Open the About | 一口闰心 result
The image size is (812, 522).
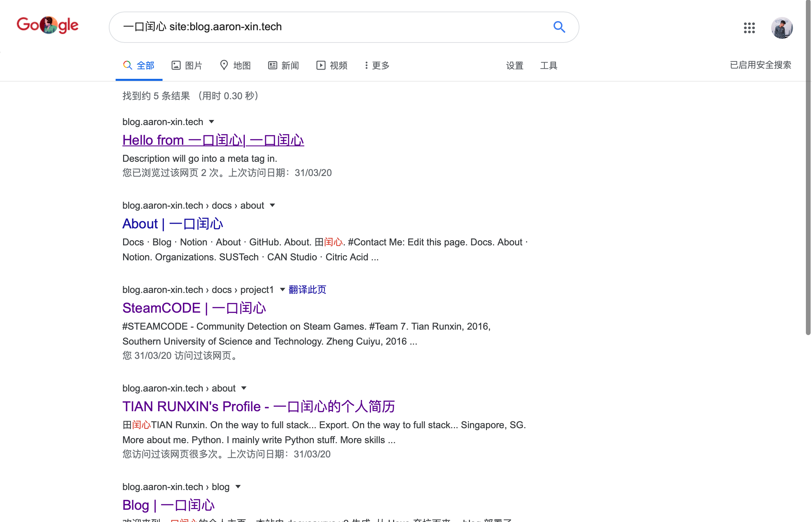click(173, 224)
